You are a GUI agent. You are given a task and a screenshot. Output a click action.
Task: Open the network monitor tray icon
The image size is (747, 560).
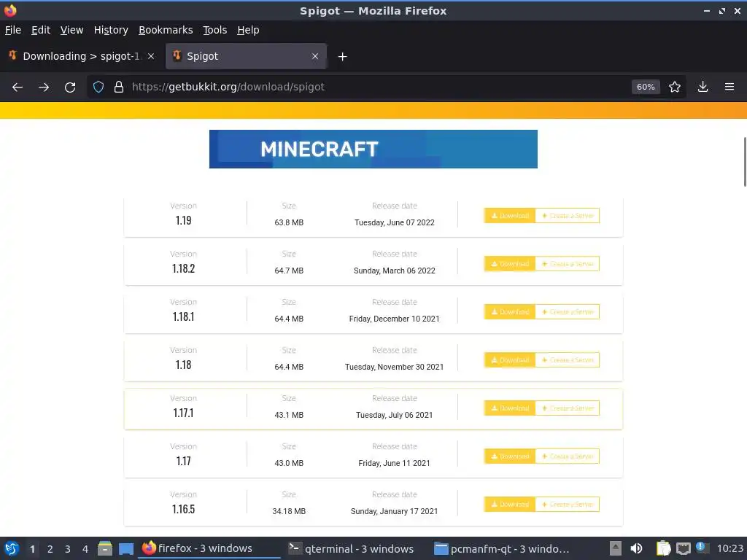684,548
